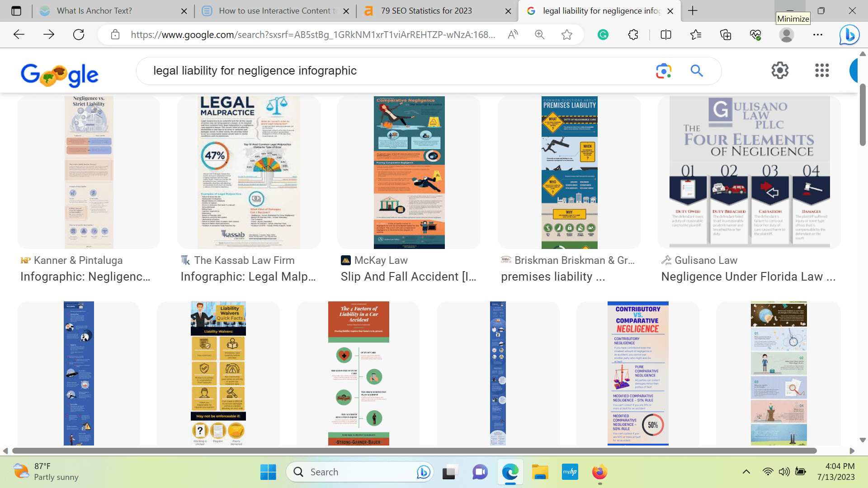Open Browser Essentials from the toolbar
Viewport: 868px width, 488px height.
click(755, 34)
